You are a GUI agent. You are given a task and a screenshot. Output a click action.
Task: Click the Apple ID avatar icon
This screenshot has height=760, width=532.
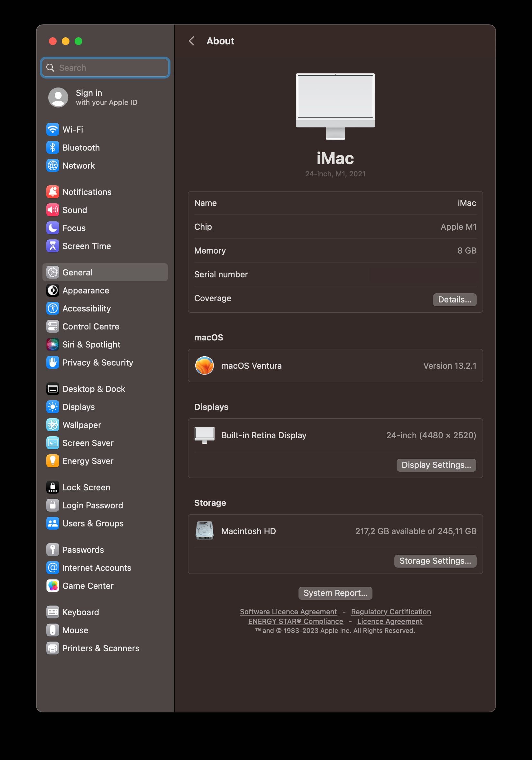coord(58,97)
